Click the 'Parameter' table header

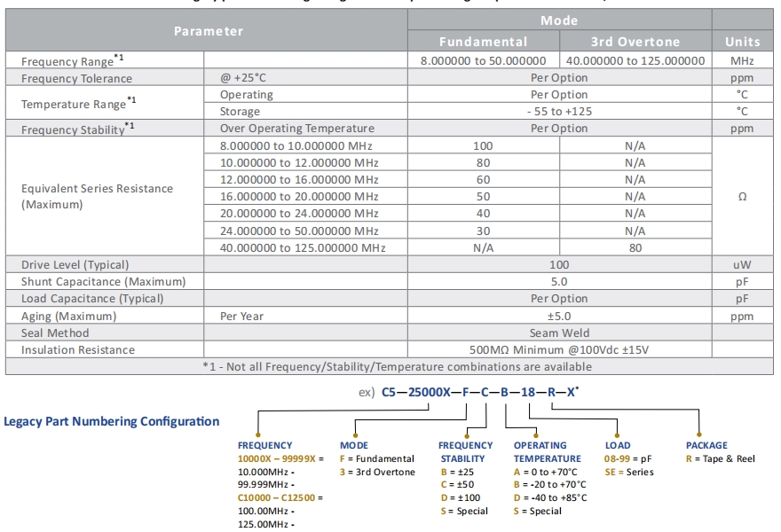click(209, 31)
